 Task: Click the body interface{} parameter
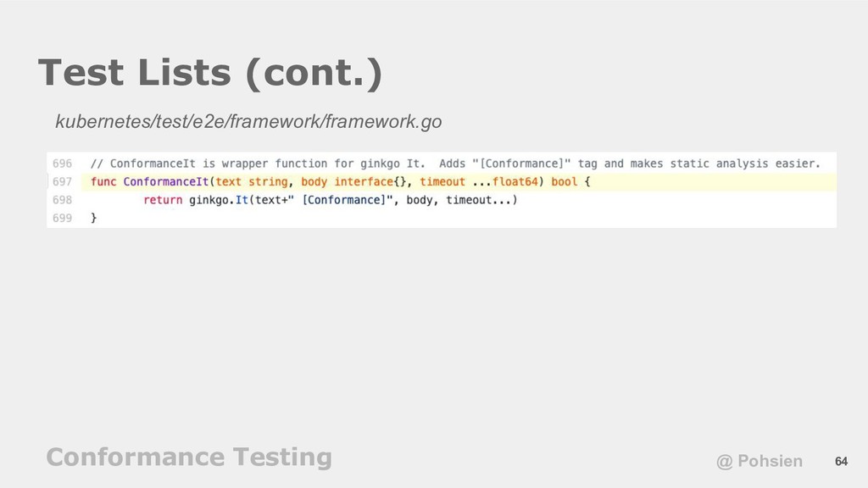pyautogui.click(x=353, y=182)
